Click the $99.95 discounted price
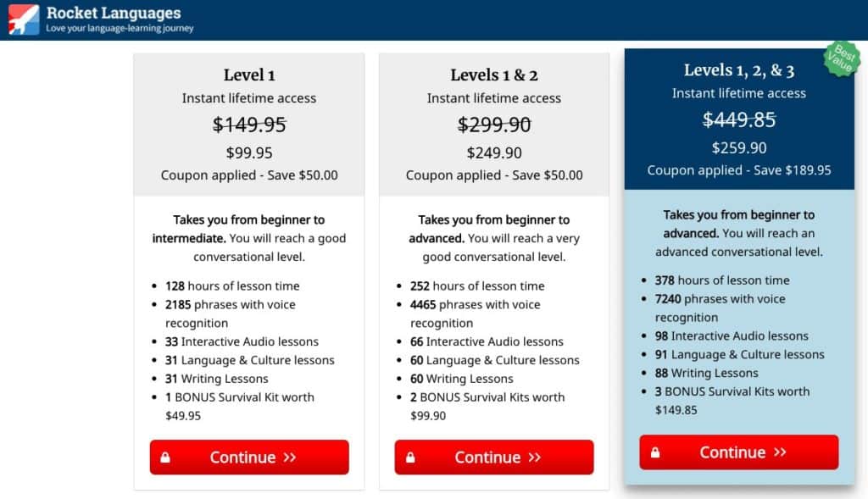Screen dimensions: 868x499 pyautogui.click(x=249, y=152)
